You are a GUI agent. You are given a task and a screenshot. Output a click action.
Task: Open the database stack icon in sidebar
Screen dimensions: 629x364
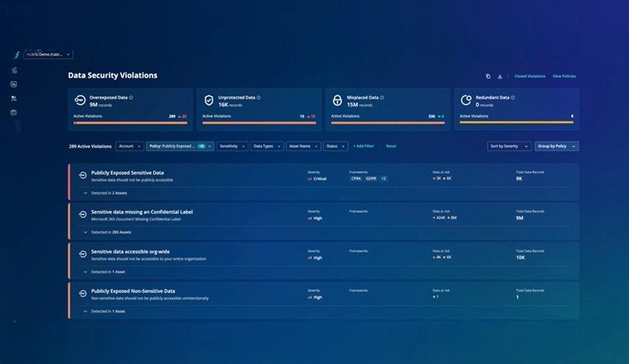tap(14, 113)
